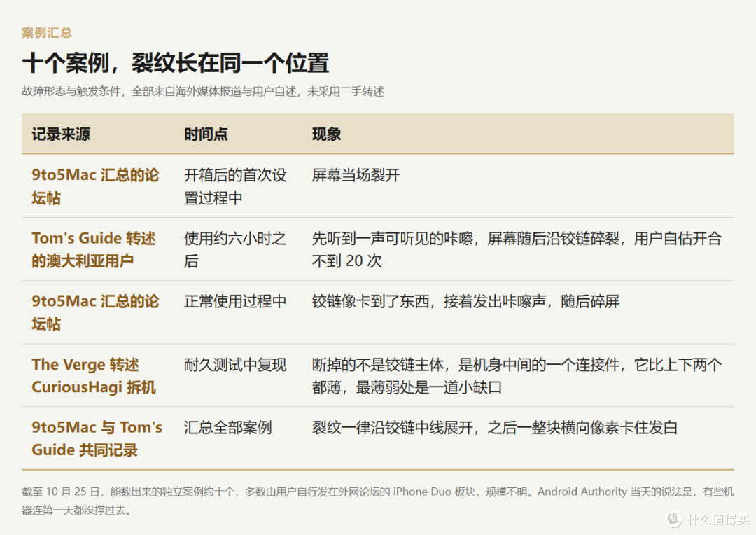756x535 pixels.
Task: Click the cell '屏幕当场裂开'
Action: pos(356,175)
